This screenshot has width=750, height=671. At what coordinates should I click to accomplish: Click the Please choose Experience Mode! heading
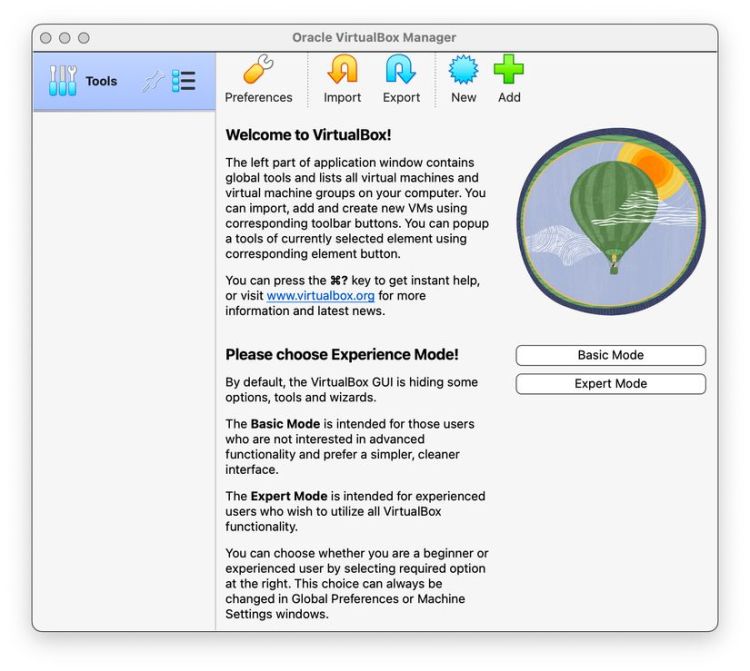tap(342, 354)
